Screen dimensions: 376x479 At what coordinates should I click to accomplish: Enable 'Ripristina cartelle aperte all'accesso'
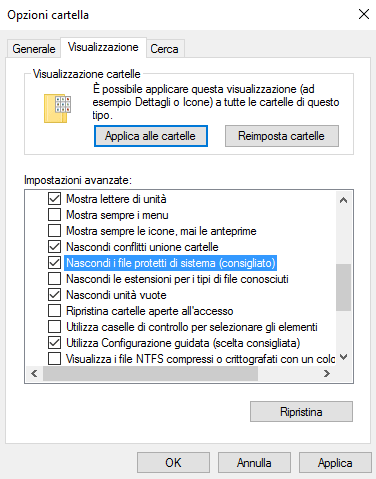point(54,311)
